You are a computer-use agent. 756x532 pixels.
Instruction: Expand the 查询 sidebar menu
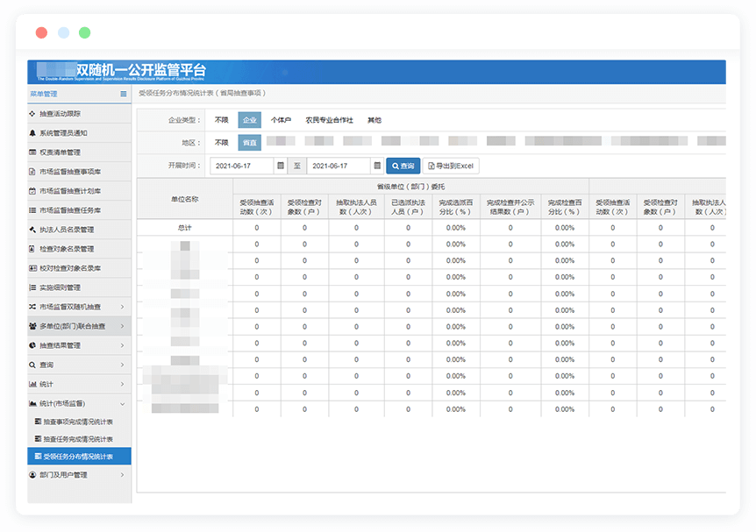tap(79, 365)
